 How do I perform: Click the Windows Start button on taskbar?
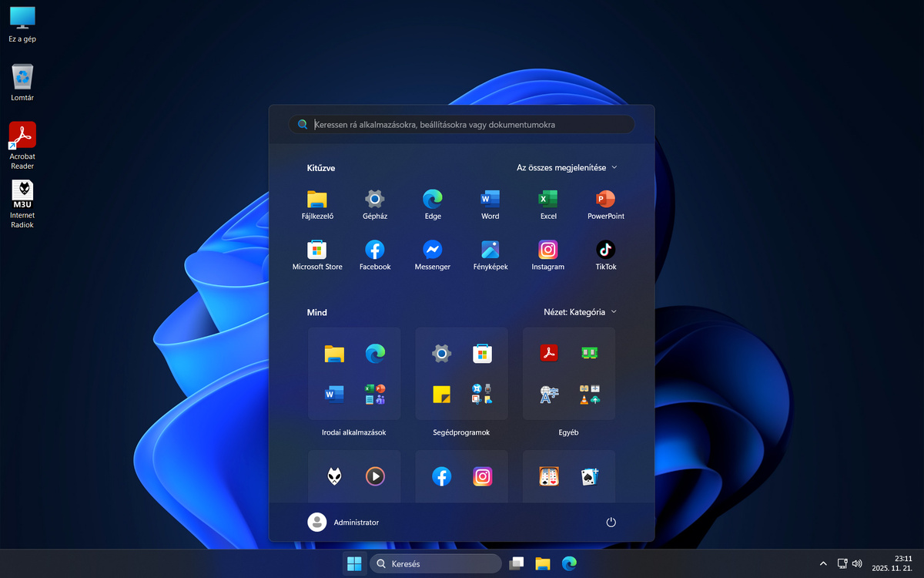[354, 563]
